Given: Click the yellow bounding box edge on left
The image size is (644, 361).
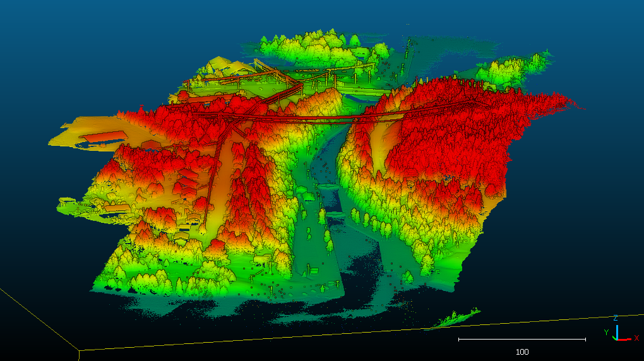Looking at the screenshot, I should coord(38,319).
